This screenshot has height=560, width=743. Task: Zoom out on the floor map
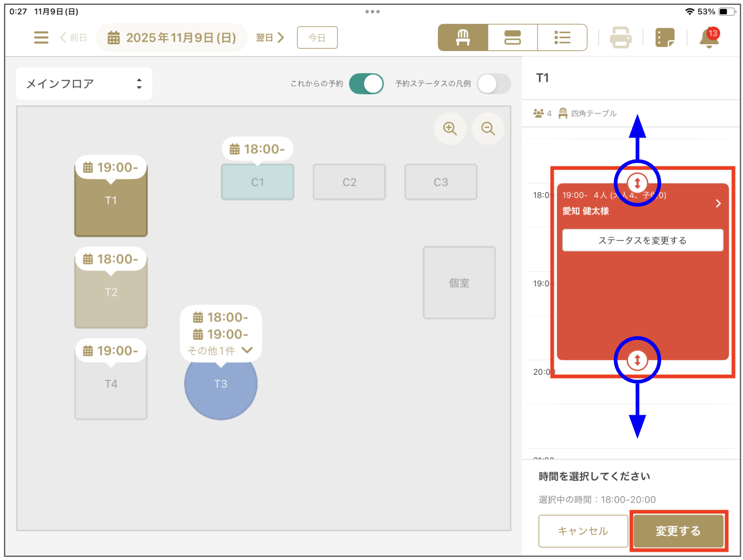(488, 129)
